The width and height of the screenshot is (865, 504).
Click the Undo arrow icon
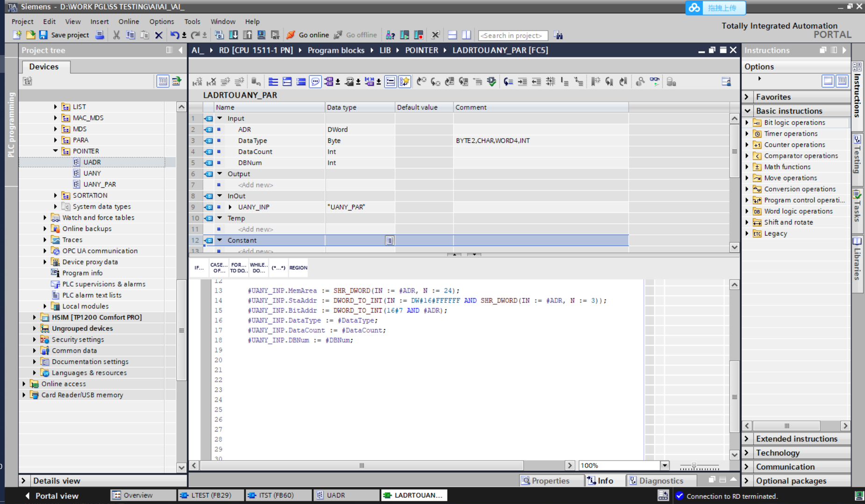[174, 35]
